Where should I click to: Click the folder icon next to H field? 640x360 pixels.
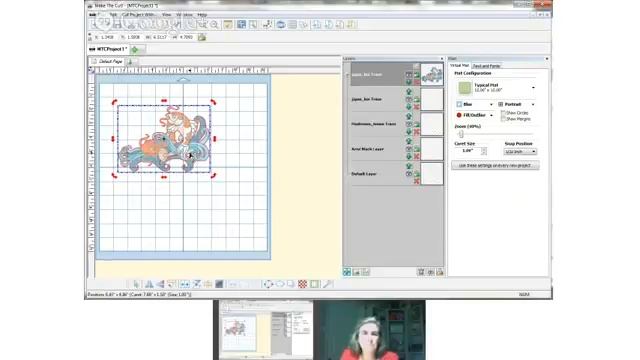(x=202, y=37)
